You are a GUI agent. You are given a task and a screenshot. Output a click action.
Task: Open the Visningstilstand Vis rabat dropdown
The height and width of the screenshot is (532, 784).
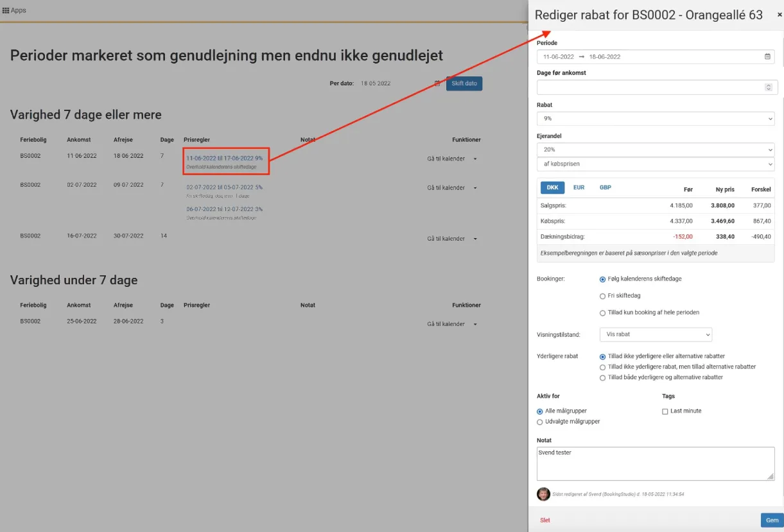point(656,334)
